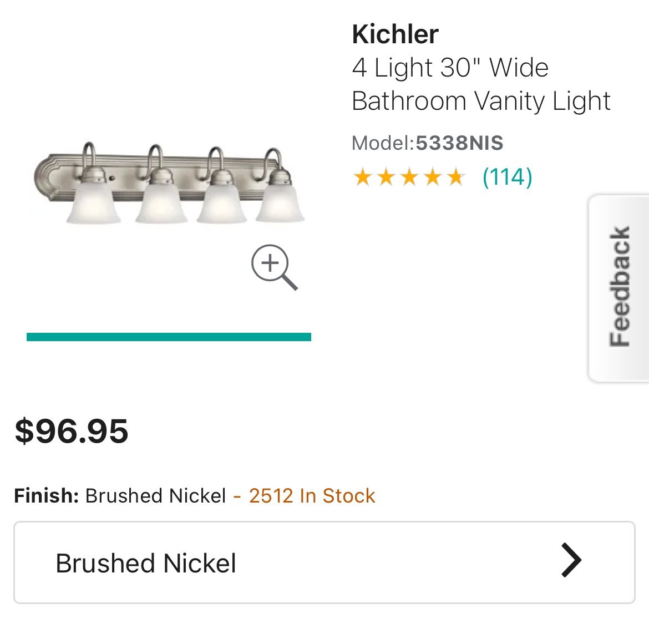649x644 pixels.
Task: Click the chevron arrow in finish selector
Action: (571, 561)
